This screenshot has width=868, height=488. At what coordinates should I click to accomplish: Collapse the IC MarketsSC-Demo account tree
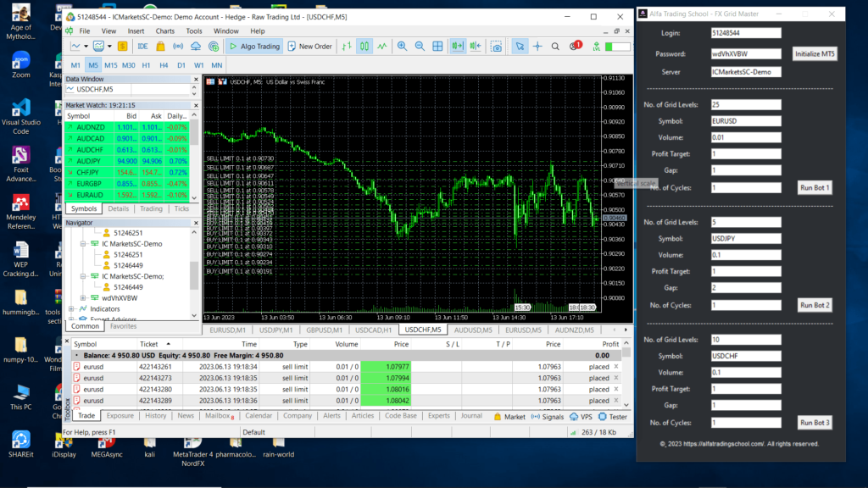82,243
